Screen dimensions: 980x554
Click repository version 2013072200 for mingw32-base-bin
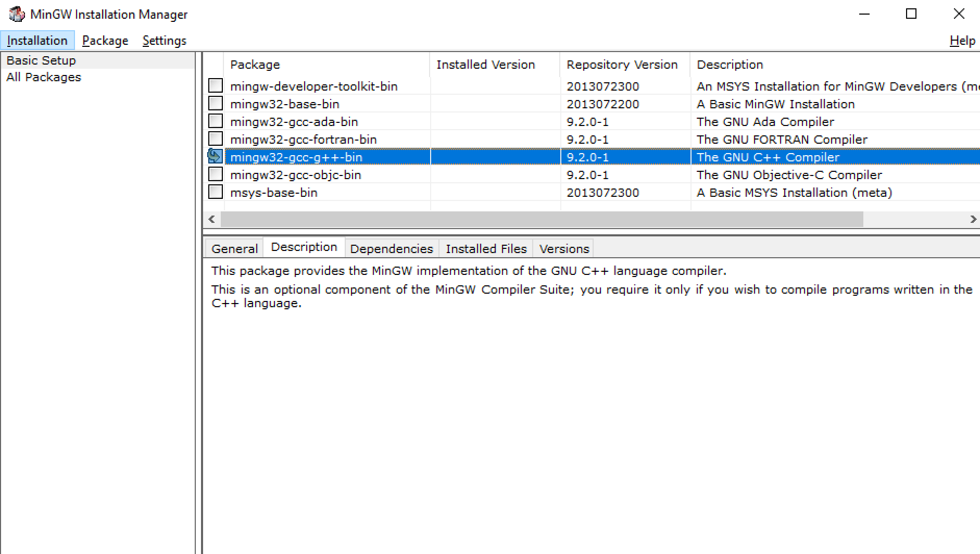pyautogui.click(x=603, y=104)
